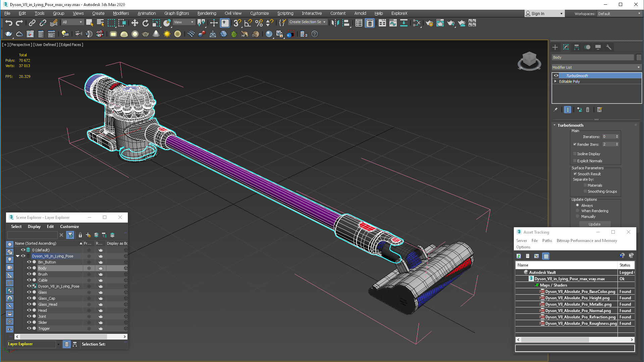
Task: Expand the Editable Poly stack entry
Action: (x=555, y=81)
